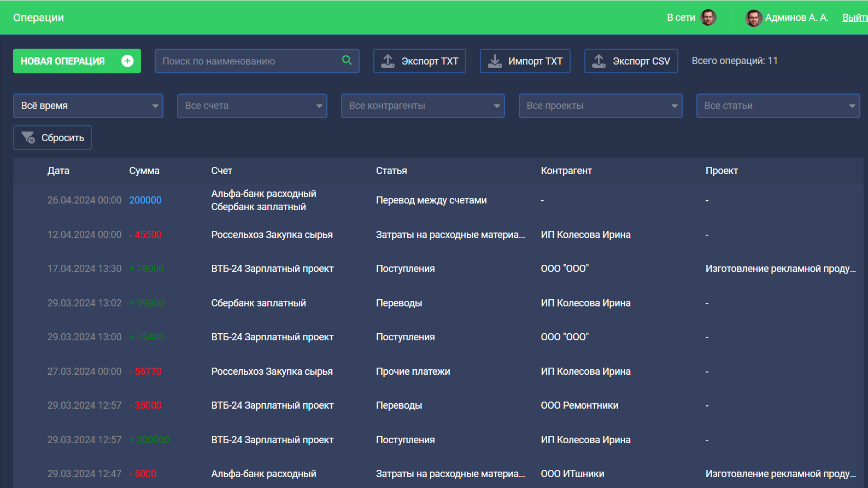Screen dimensions: 868x488
Task: Click the 12.04.2024 00:00 date cell
Action: point(84,235)
